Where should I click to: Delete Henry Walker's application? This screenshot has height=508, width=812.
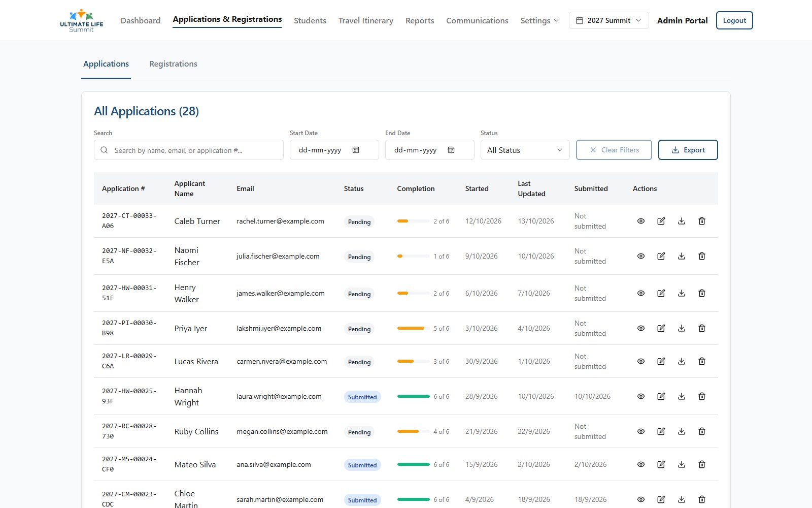coord(702,293)
